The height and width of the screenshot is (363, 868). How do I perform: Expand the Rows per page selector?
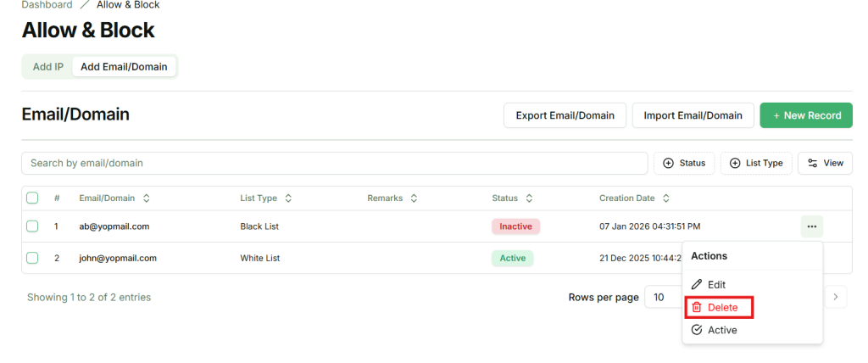tap(664, 297)
